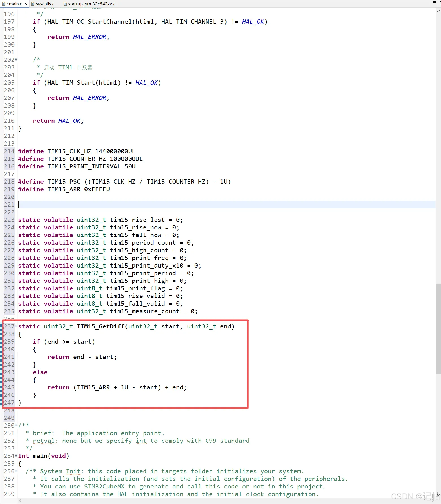This screenshot has width=441, height=504.
Task: Click 0xFFFFU value on line 219
Action: 97,189
